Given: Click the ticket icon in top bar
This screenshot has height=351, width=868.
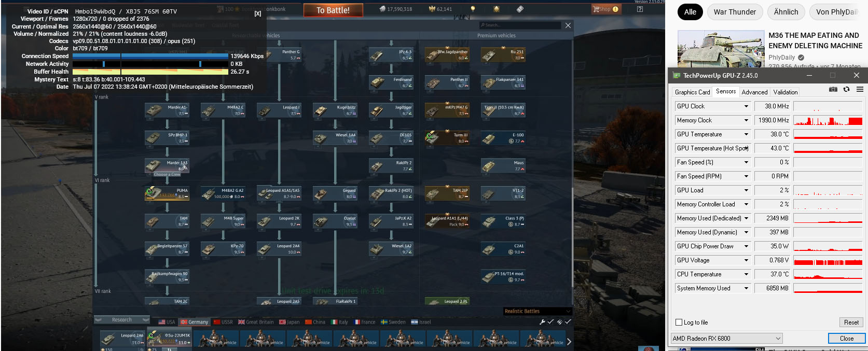Looking at the screenshot, I should click(x=520, y=9).
